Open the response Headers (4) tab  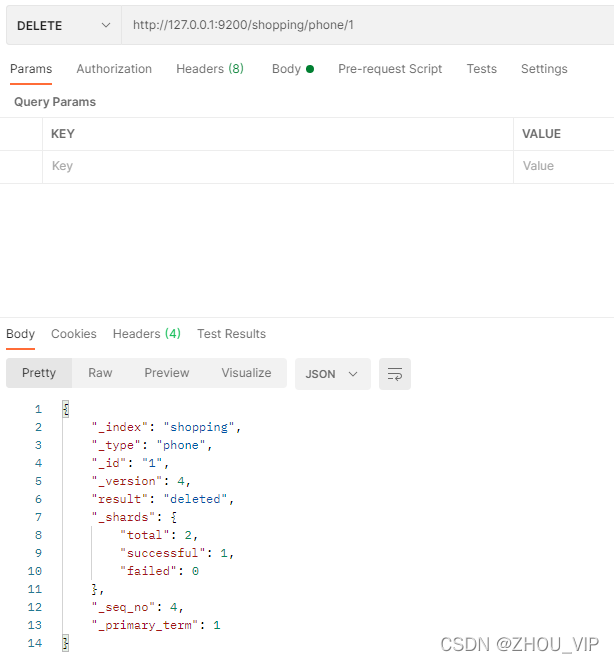tap(147, 334)
